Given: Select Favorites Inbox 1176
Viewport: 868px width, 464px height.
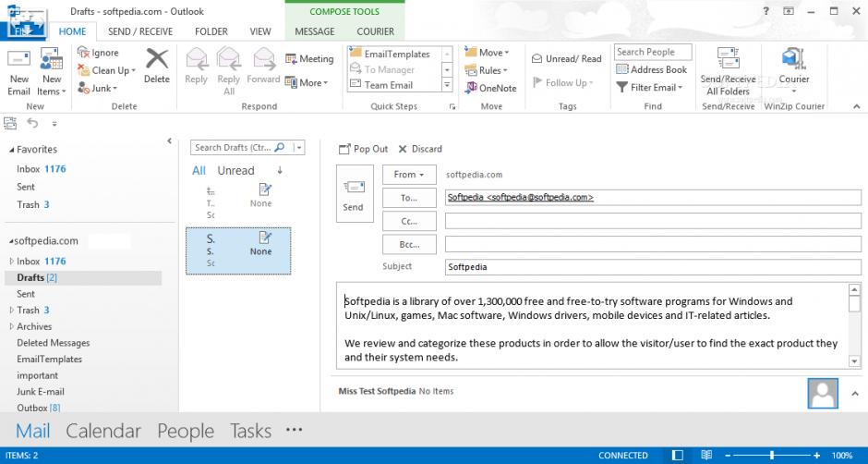Looking at the screenshot, I should 41,169.
